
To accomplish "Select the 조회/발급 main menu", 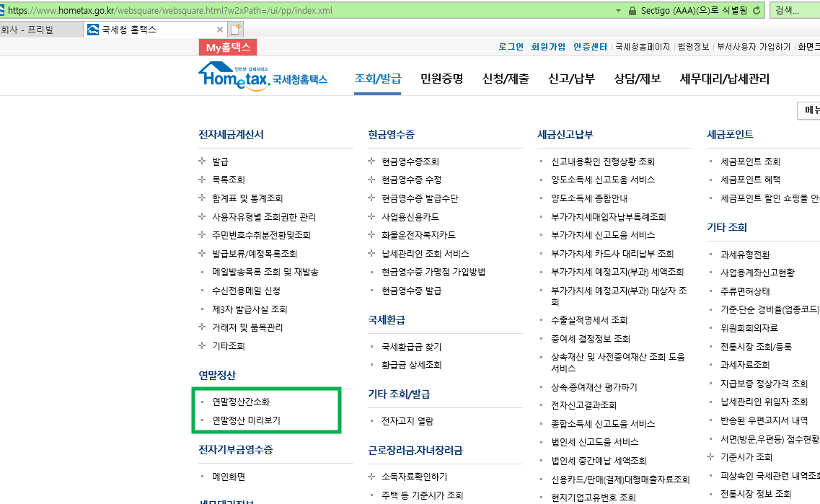I will click(378, 79).
